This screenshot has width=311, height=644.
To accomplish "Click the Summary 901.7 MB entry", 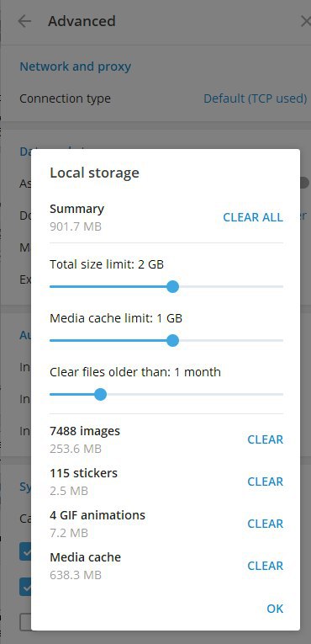I will coord(76,217).
